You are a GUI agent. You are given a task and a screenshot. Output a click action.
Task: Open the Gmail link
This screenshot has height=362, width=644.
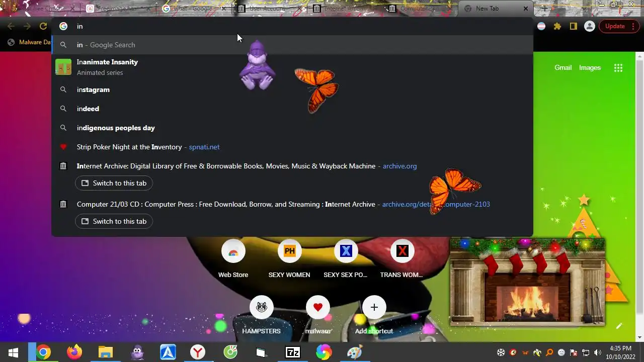point(563,67)
